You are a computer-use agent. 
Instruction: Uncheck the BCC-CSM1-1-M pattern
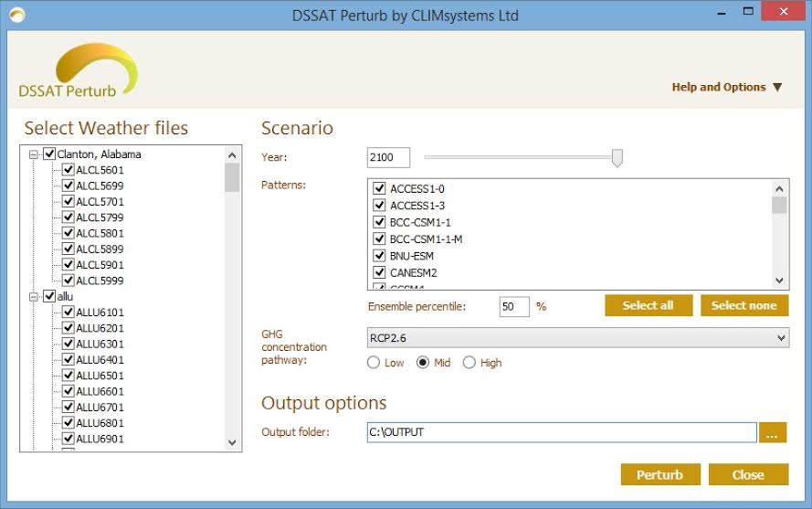[379, 239]
